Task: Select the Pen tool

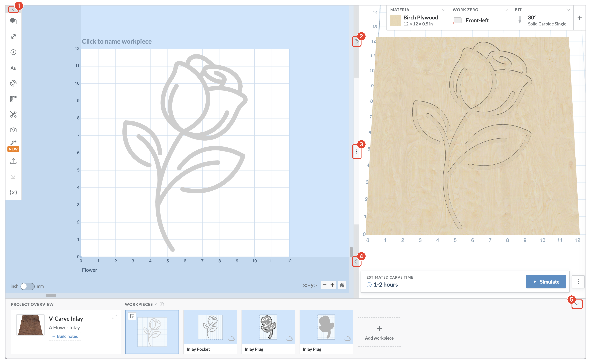Action: coord(13,37)
